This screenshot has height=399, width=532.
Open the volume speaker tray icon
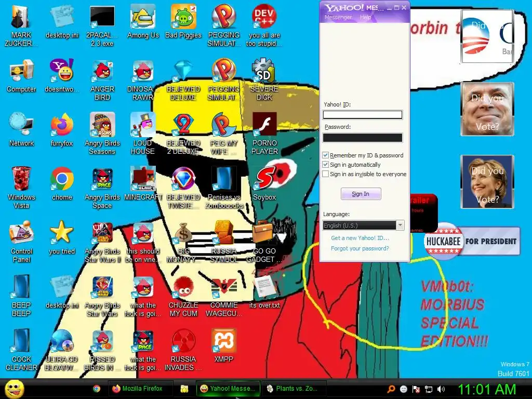pyautogui.click(x=441, y=389)
